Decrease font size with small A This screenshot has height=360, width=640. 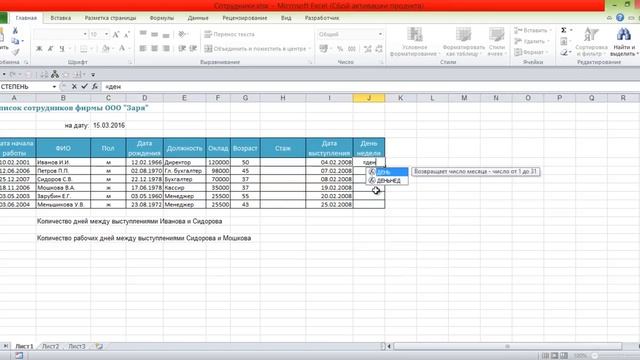click(x=127, y=35)
